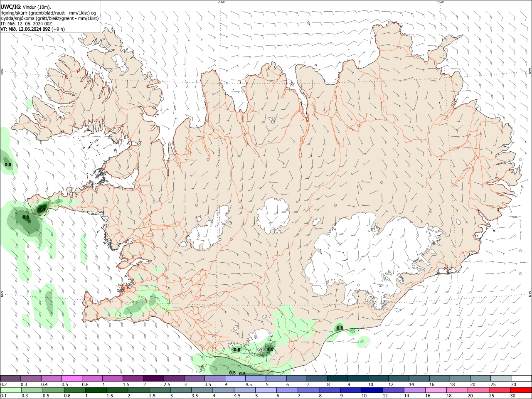Click the '30' number in bottom legend row
Image resolution: width=532 pixels, height=399 pixels.
point(512,396)
